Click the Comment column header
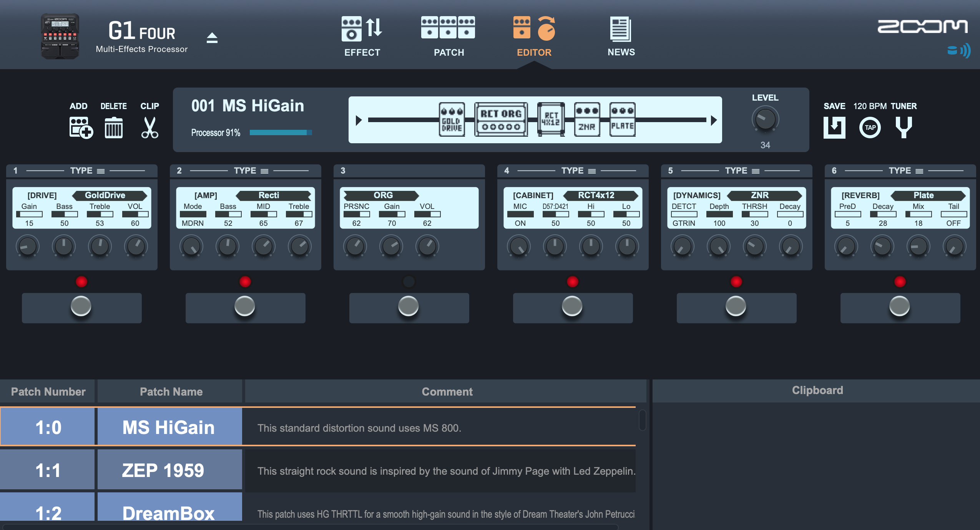 click(x=446, y=391)
